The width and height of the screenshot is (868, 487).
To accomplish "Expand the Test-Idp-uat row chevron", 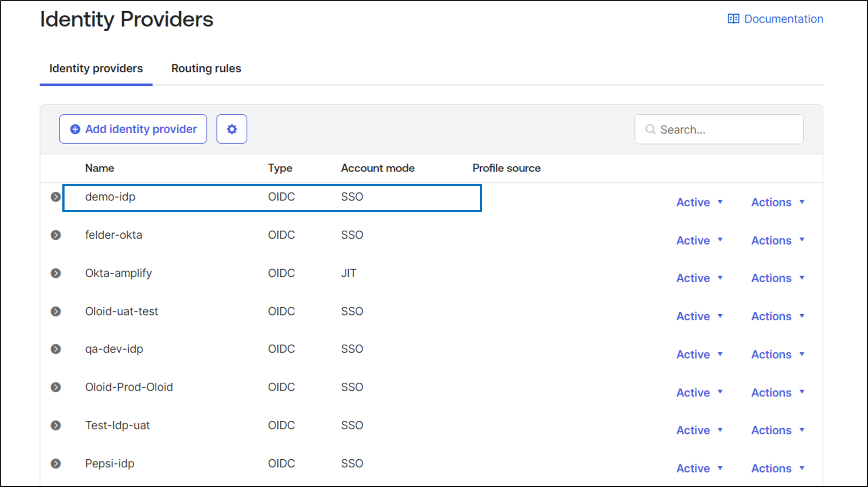I will [x=56, y=425].
